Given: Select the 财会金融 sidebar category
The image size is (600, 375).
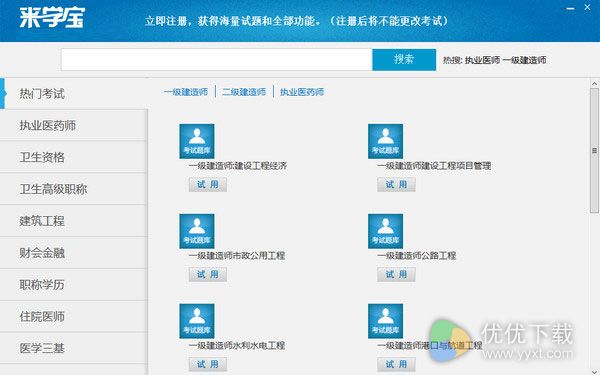Looking at the screenshot, I should click(73, 253).
